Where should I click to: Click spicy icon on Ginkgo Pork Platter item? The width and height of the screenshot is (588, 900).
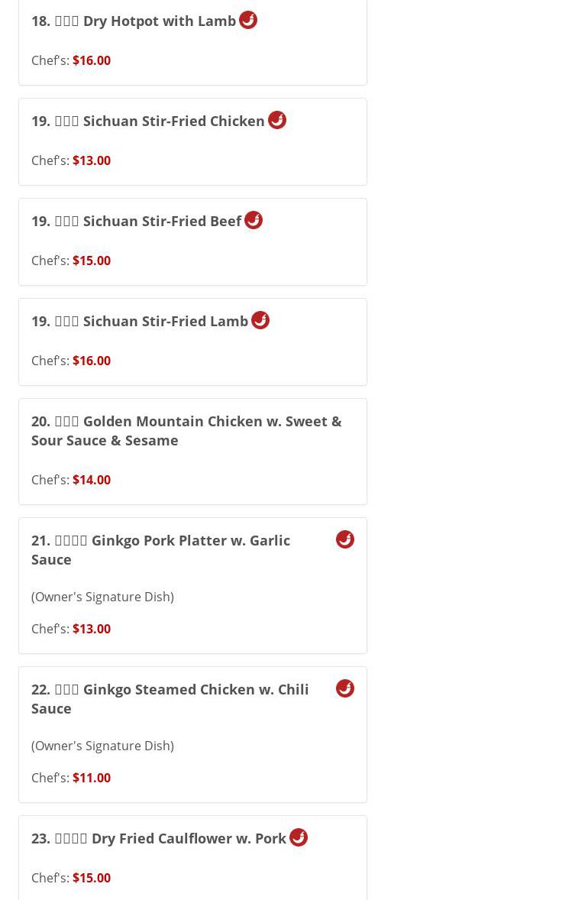click(345, 539)
